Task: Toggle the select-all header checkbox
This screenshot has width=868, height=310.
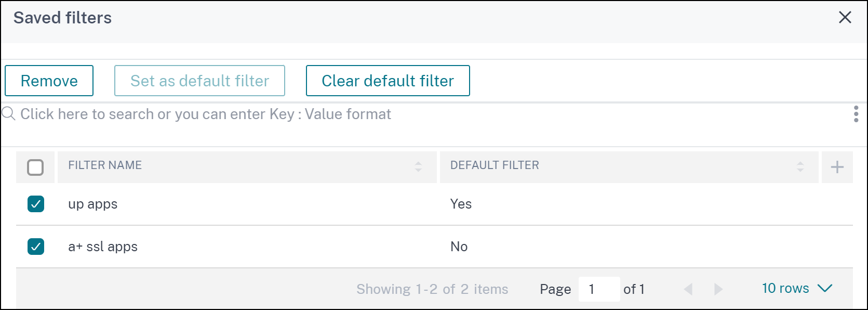Action: tap(35, 167)
